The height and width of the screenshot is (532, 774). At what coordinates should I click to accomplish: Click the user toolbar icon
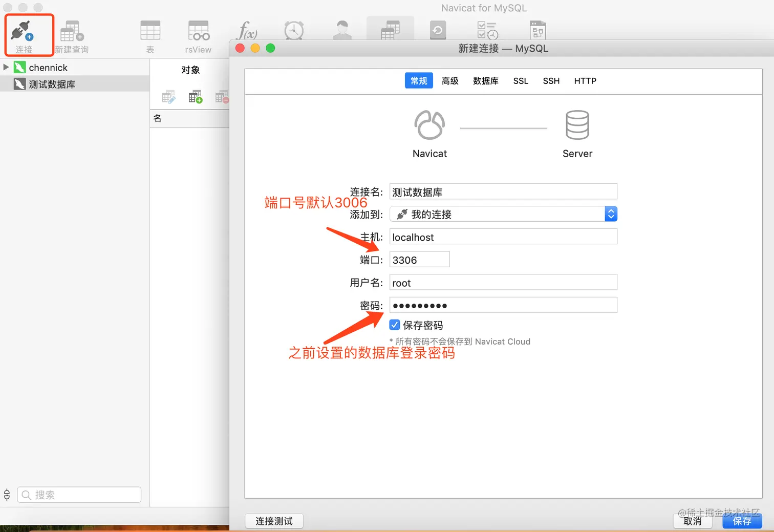[x=342, y=31]
